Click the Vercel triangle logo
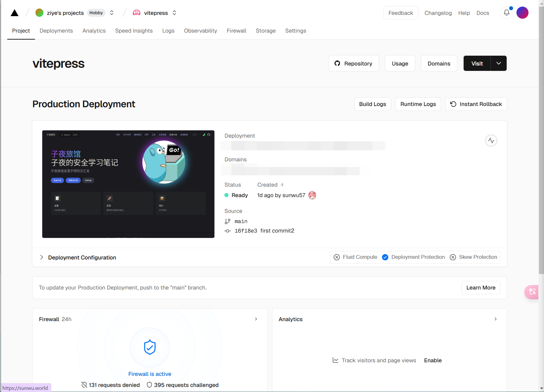Viewport: 544px width, 392px height. 15,13
